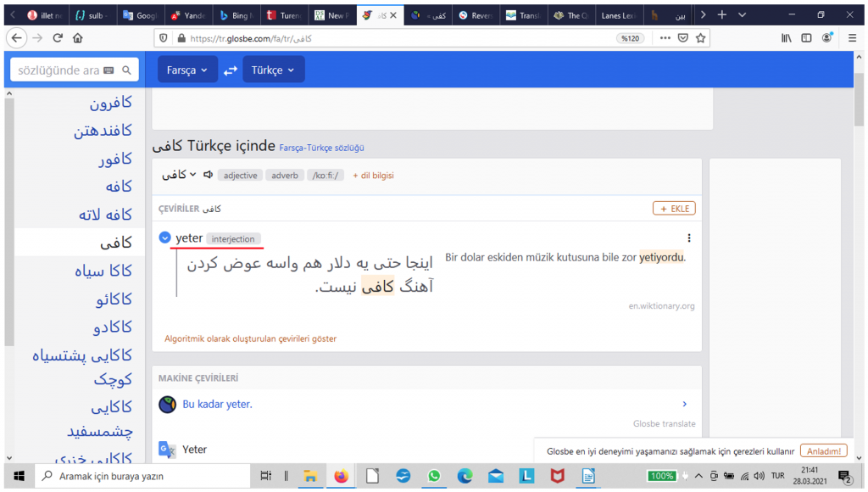Open the Türkçe target language dropdown
Screen dimensions: 868x492
273,70
